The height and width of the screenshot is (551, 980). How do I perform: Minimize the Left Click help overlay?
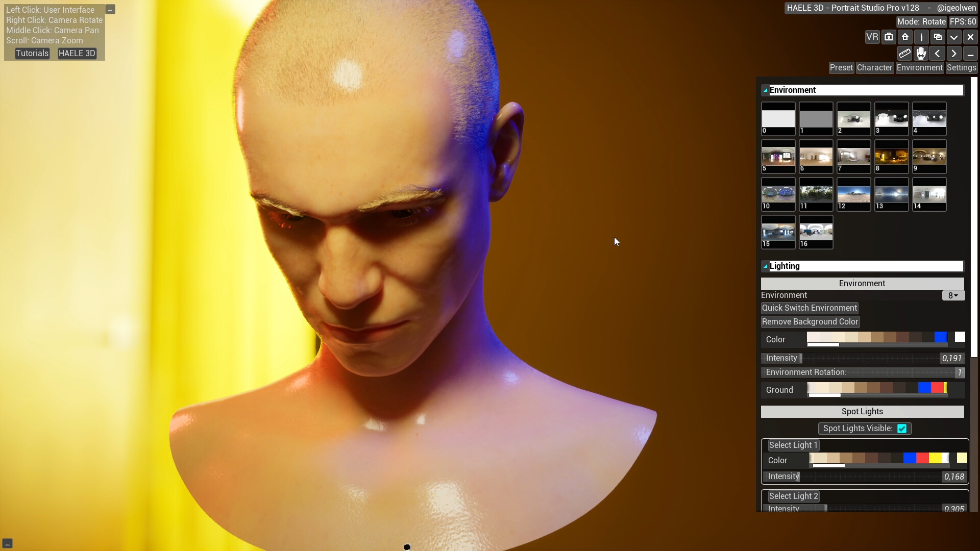(110, 9)
